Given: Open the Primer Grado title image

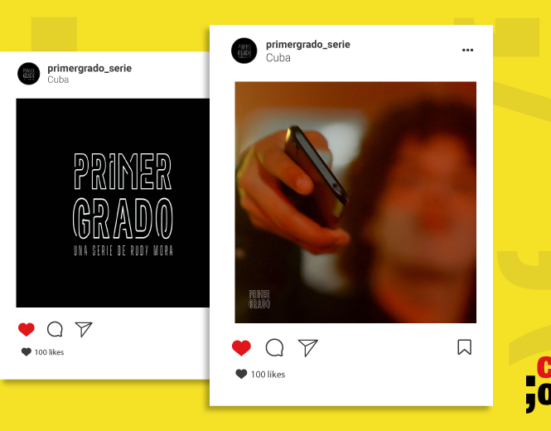Looking at the screenshot, I should [x=113, y=203].
